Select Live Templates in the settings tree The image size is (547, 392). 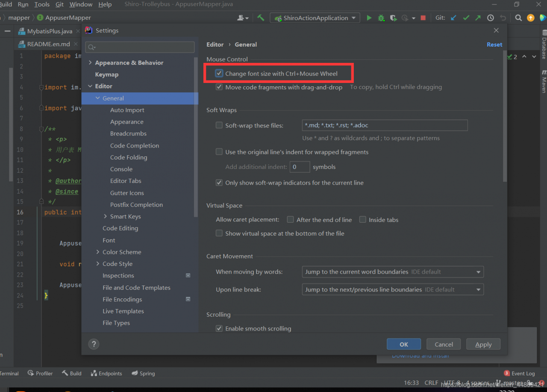click(x=123, y=311)
